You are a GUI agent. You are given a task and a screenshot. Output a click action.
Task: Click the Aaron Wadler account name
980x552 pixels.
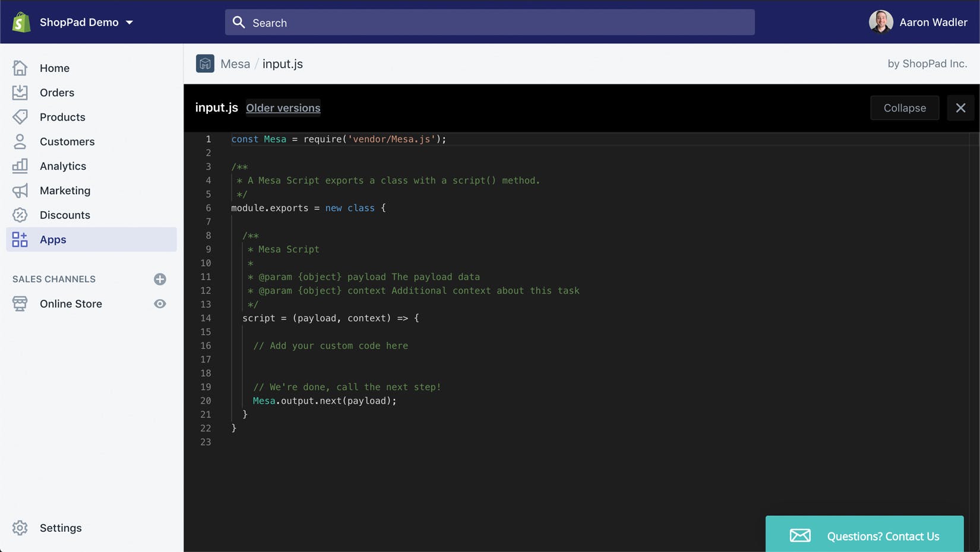click(x=933, y=22)
